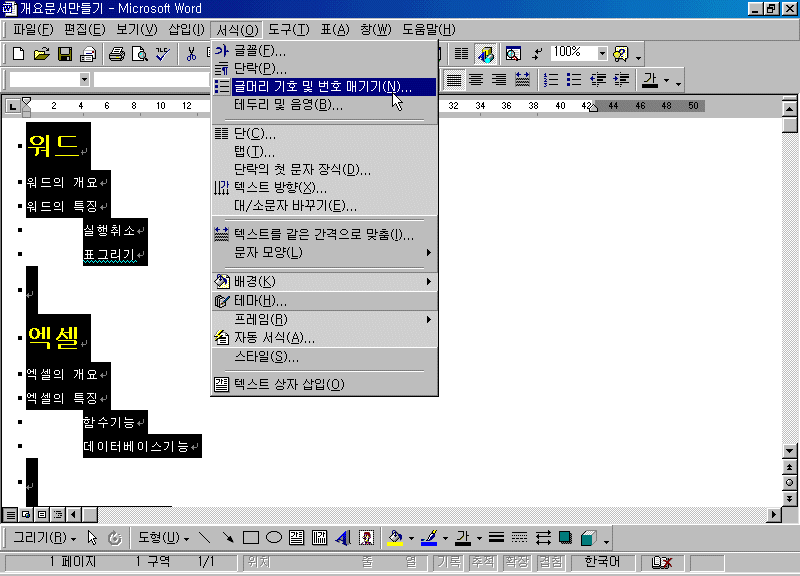Select 글머리 기호 및 번호 매기기(N)...

(x=324, y=87)
